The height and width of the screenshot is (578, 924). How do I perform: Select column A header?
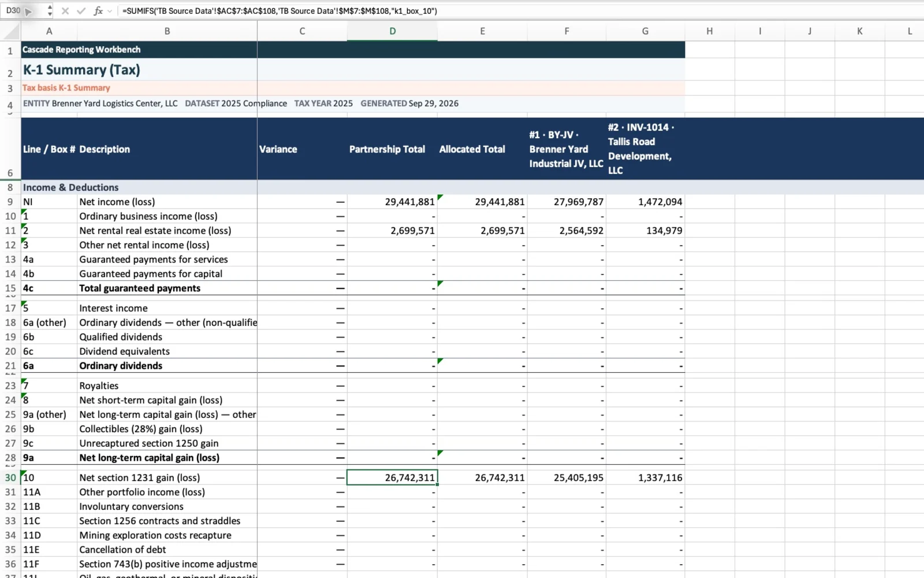tap(49, 31)
